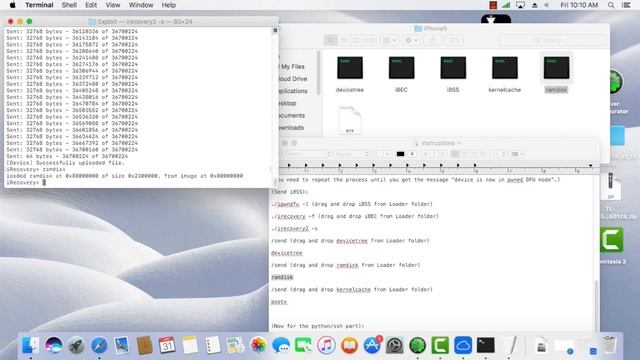
Task: Select All My Files in Finder sidebar
Action: click(x=292, y=67)
